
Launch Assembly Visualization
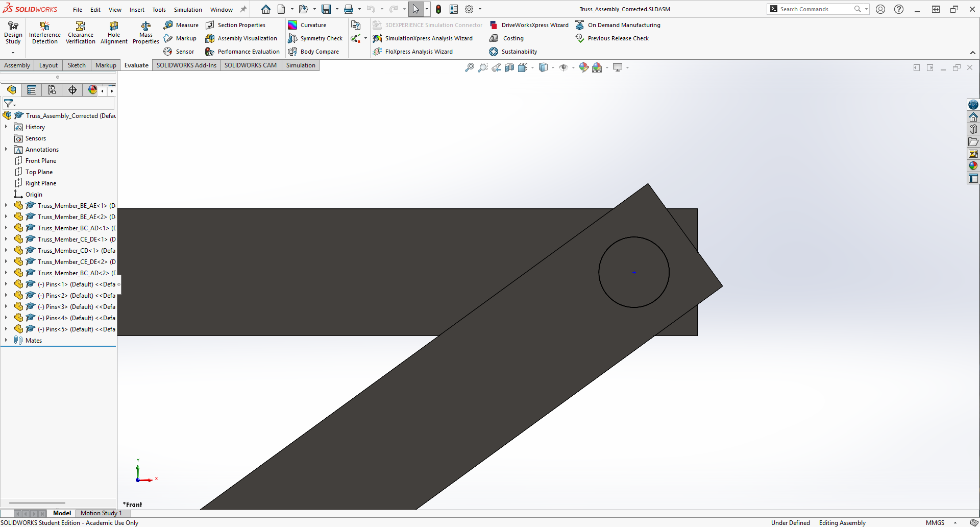point(241,38)
